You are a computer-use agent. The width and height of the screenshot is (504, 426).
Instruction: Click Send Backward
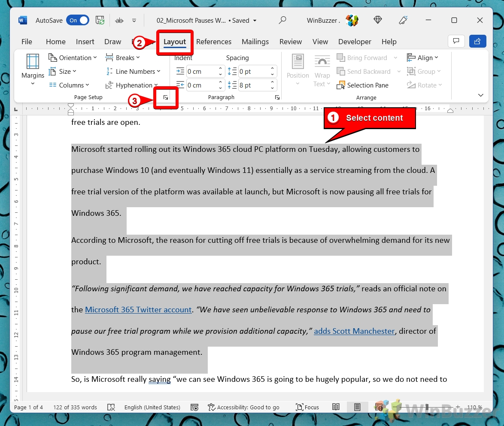364,72
